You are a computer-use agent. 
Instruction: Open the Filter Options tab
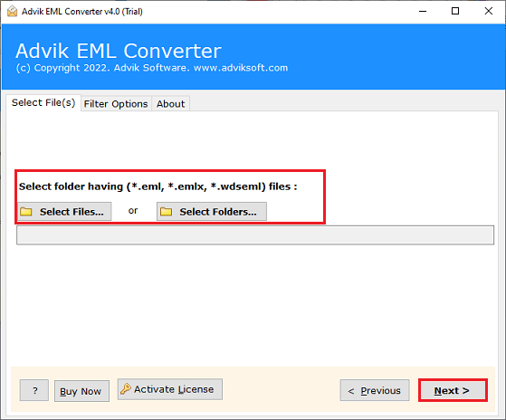(116, 104)
